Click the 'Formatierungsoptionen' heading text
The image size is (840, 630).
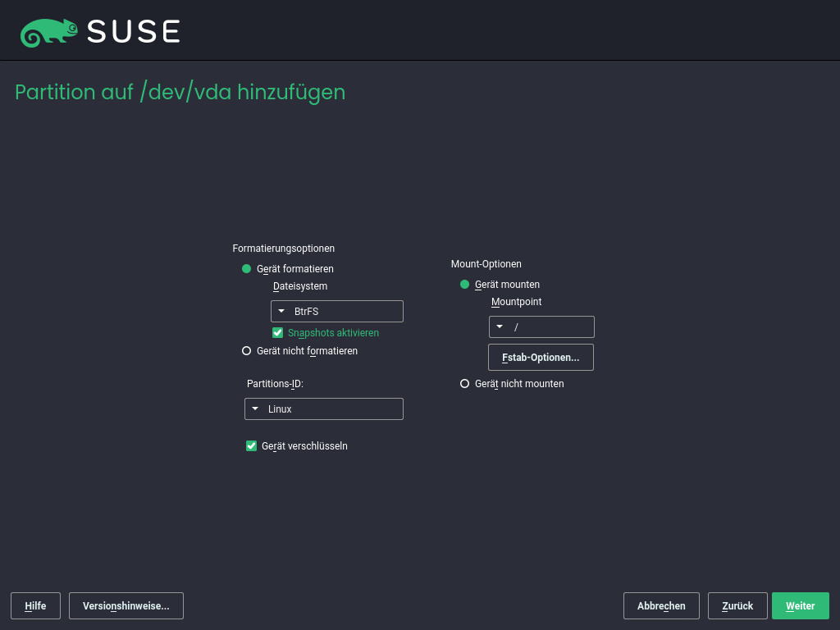coord(283,249)
